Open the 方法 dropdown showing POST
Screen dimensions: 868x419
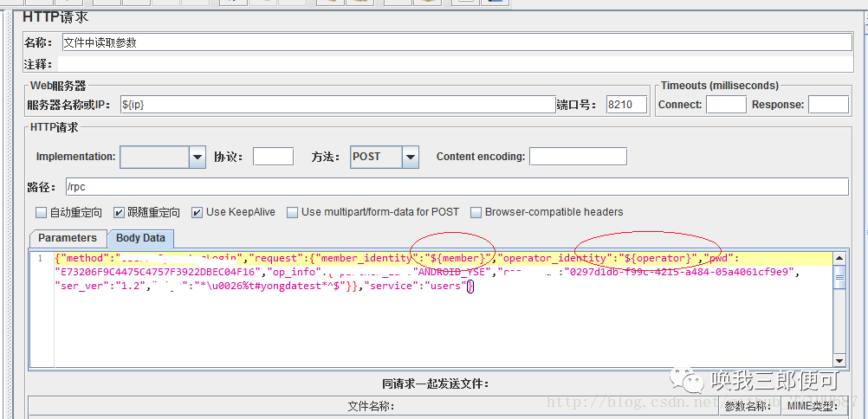(411, 158)
